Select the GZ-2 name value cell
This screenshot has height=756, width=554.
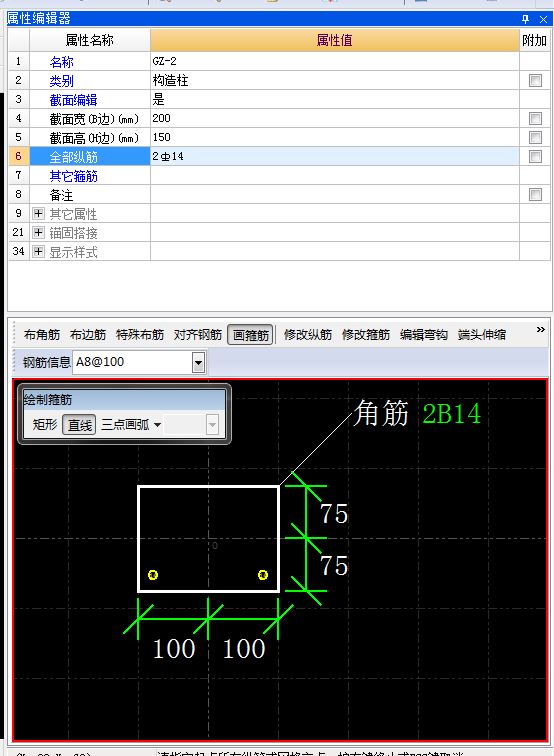tap(335, 61)
